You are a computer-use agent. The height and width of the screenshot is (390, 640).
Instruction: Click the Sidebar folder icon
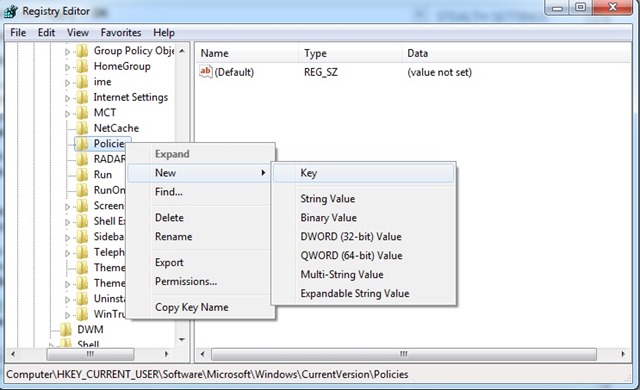point(82,237)
